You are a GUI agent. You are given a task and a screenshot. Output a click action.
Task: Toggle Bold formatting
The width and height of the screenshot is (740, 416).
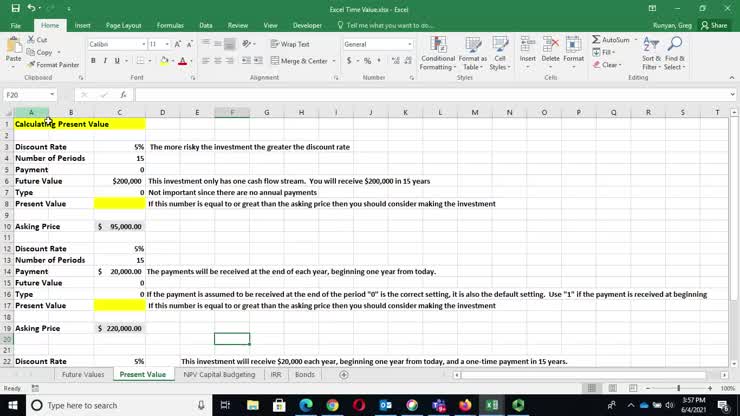click(93, 61)
